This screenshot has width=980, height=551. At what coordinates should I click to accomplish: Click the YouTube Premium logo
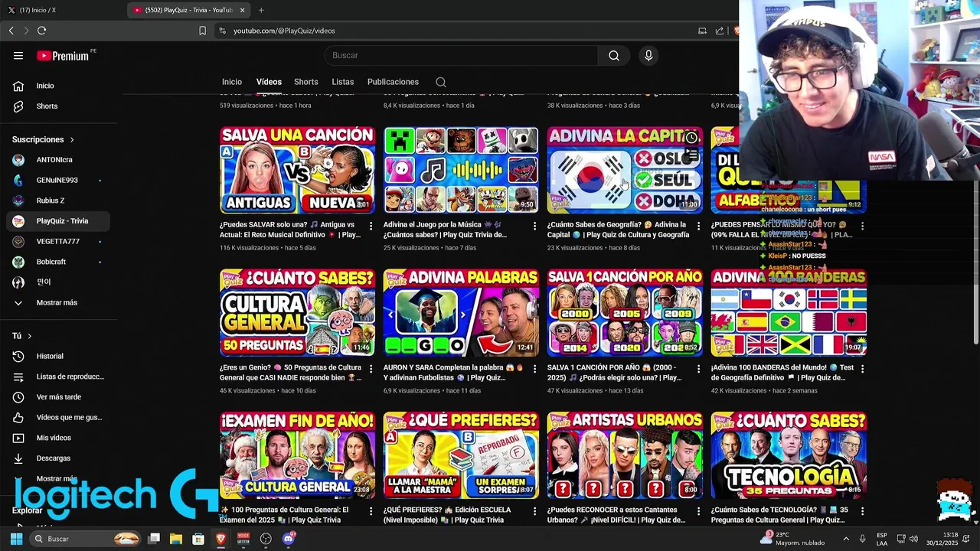63,56
